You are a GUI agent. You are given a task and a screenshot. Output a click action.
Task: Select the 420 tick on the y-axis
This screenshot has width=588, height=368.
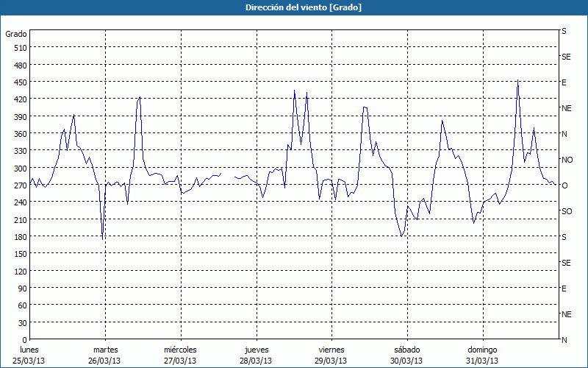(20, 99)
